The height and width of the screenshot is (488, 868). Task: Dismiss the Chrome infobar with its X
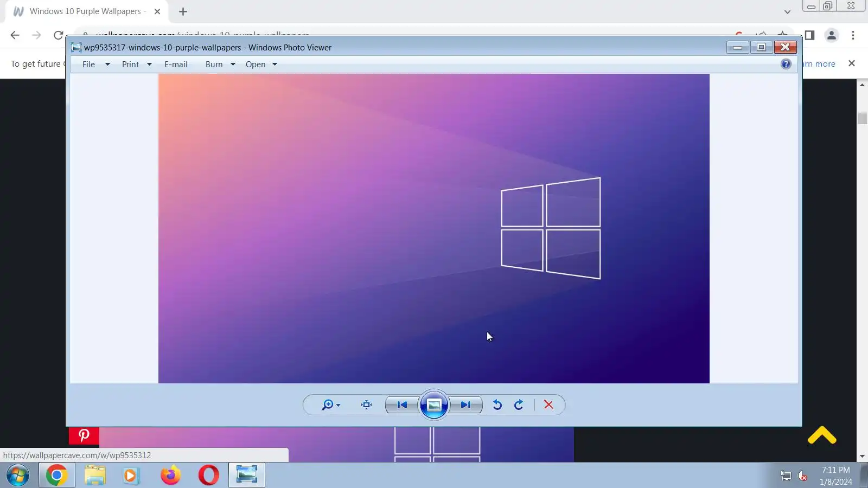852,63
